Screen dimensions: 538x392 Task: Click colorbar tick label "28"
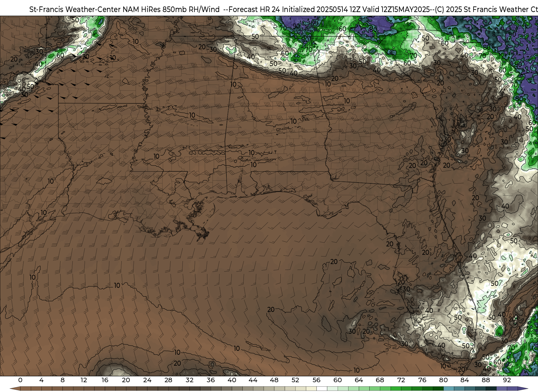tap(168, 380)
